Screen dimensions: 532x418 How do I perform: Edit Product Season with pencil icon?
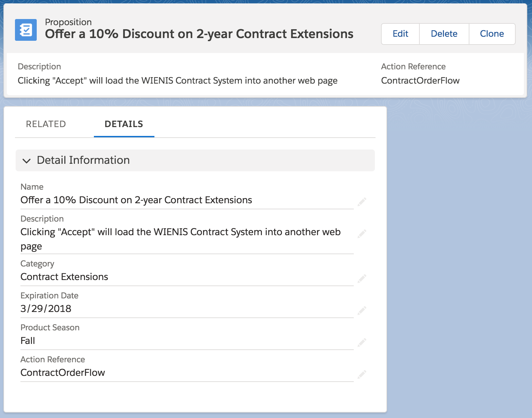(x=362, y=342)
